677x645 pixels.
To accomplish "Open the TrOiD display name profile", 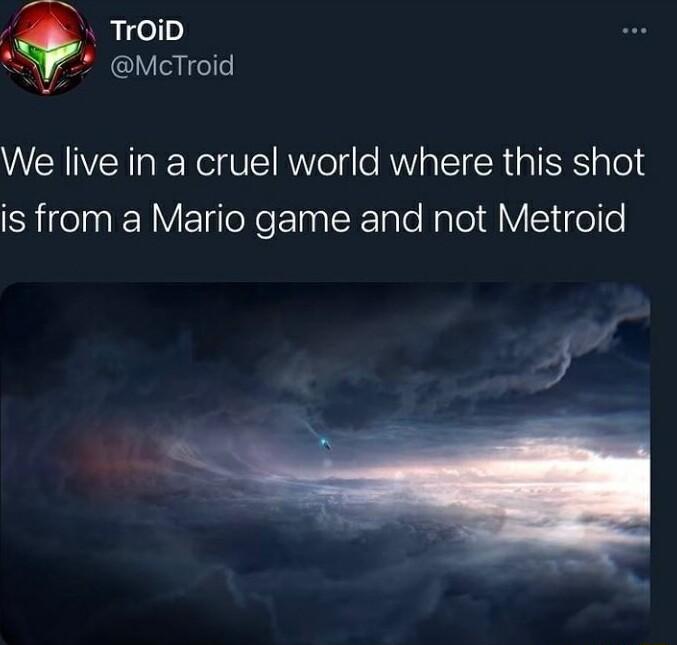I will tap(147, 31).
